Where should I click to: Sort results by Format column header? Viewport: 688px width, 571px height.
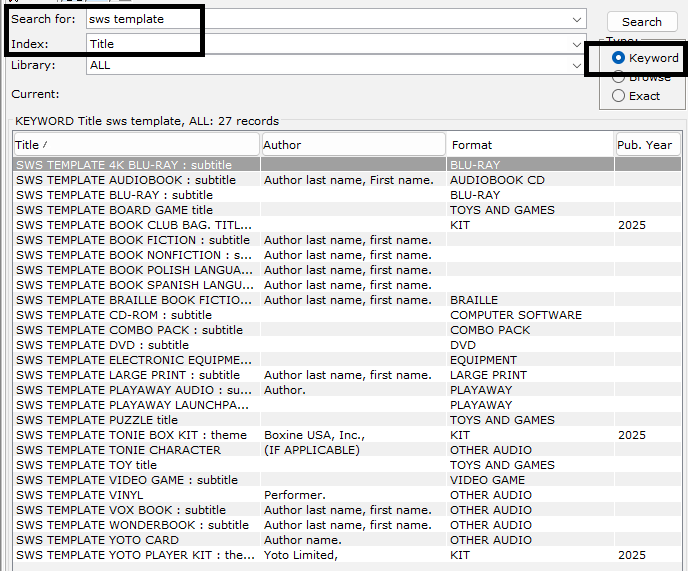(530, 145)
